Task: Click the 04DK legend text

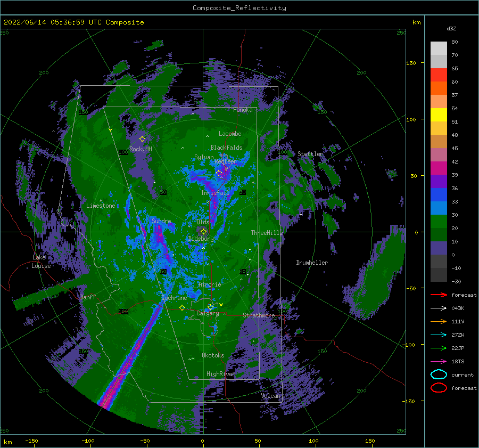Action: pos(458,308)
